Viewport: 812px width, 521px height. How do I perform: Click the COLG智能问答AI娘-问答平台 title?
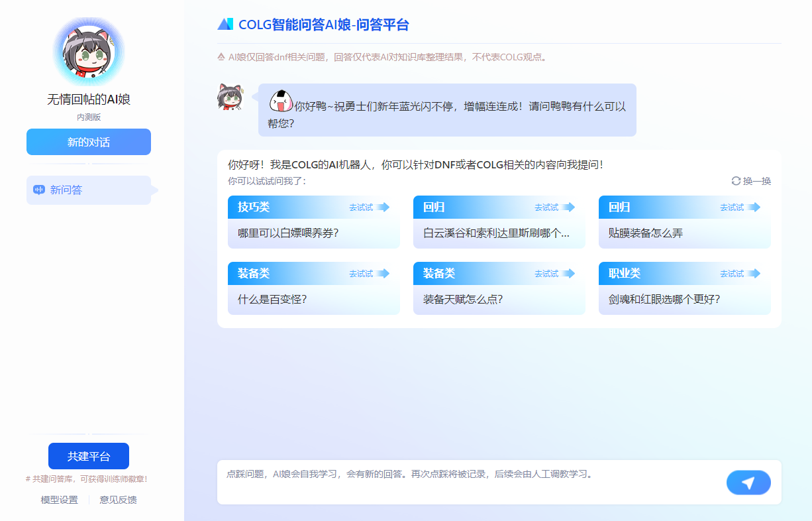click(x=324, y=25)
